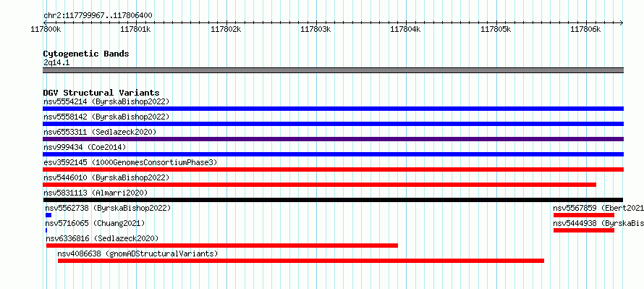Click the nsv5554214 (ByrskaBishop2022) label
Image resolution: width=644 pixels, height=289 pixels.
click(x=106, y=101)
